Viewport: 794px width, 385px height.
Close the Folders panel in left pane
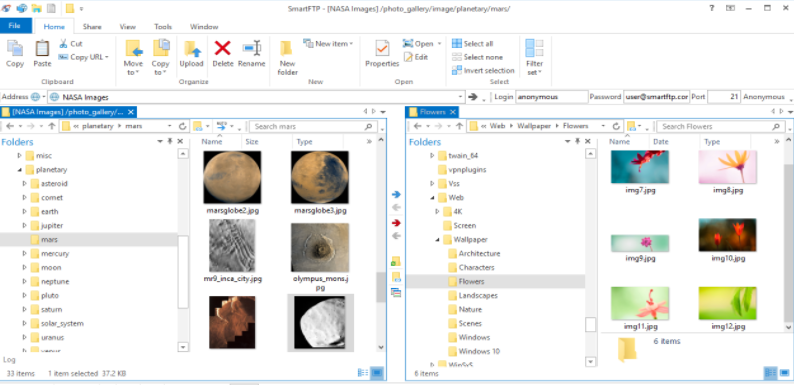pos(180,142)
